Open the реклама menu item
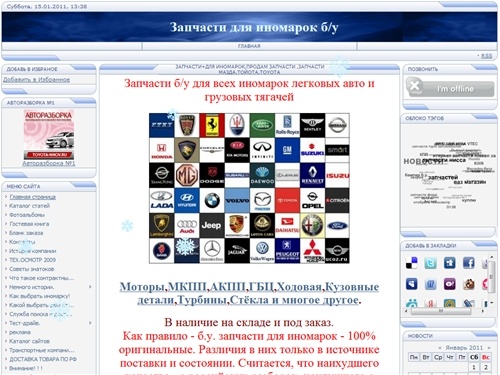The image size is (500, 375). pyautogui.click(x=20, y=332)
